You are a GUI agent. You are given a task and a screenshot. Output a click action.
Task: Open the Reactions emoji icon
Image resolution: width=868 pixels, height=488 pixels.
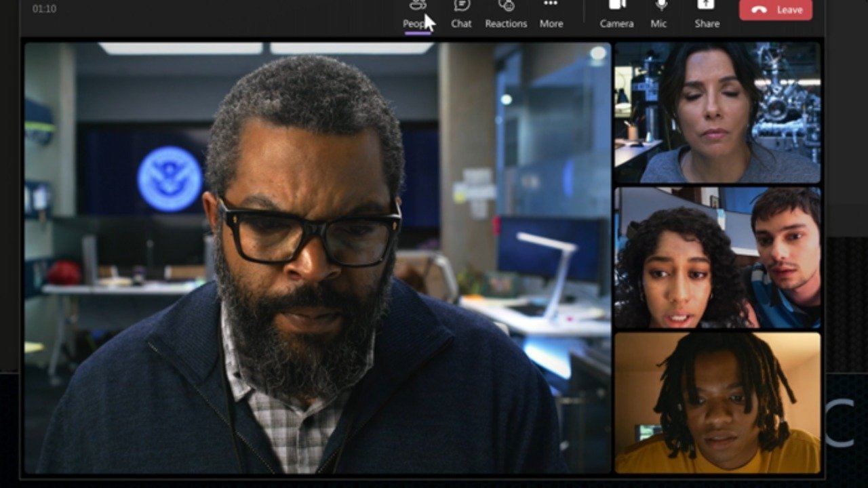[506, 5]
